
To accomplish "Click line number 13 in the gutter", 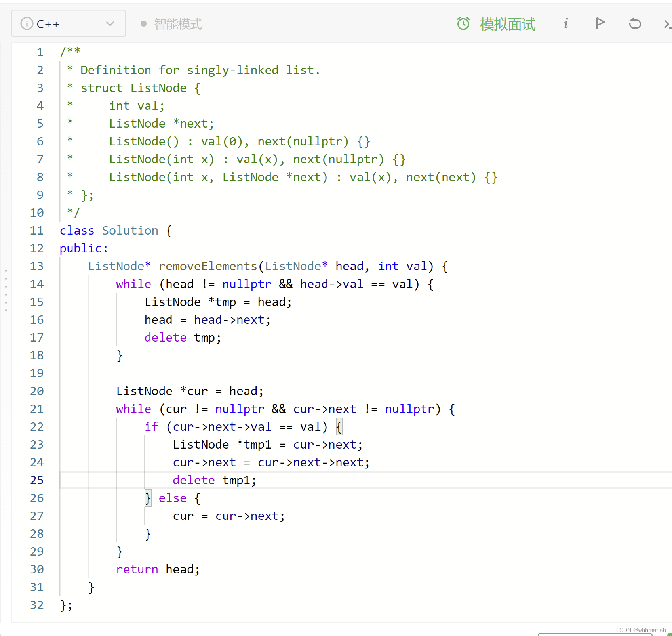I will [x=37, y=266].
